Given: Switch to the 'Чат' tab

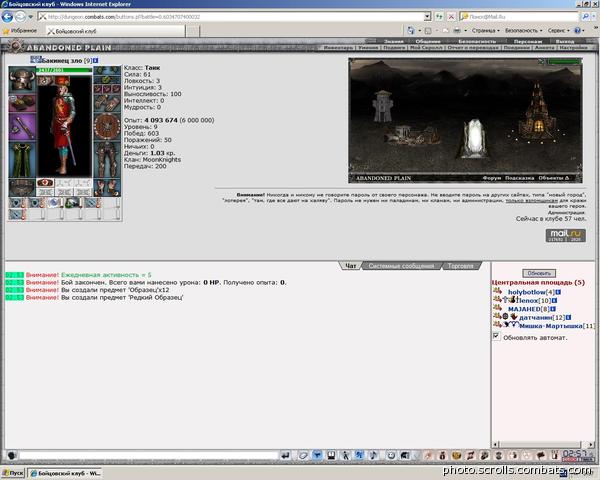Looking at the screenshot, I should tap(351, 266).
